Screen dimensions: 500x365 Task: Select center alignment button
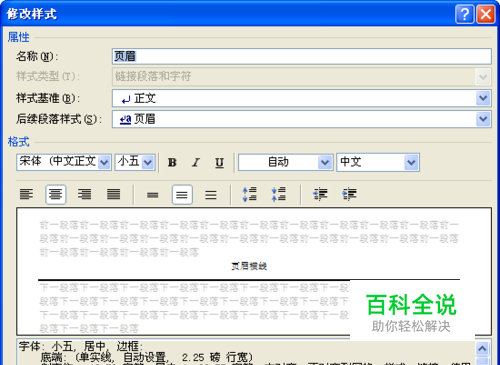pyautogui.click(x=55, y=194)
